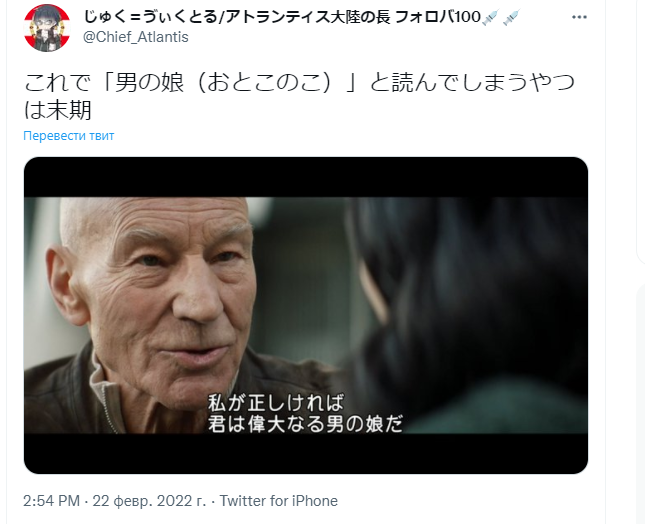Click the second syringe emoji after the name
This screenshot has height=524, width=645.
click(511, 18)
